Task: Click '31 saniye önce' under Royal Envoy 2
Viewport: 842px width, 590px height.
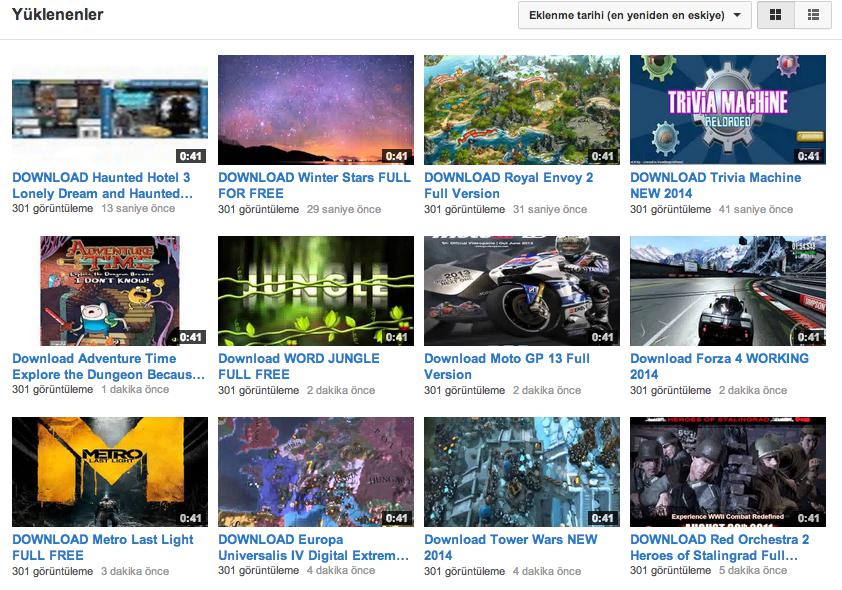Action: point(550,209)
